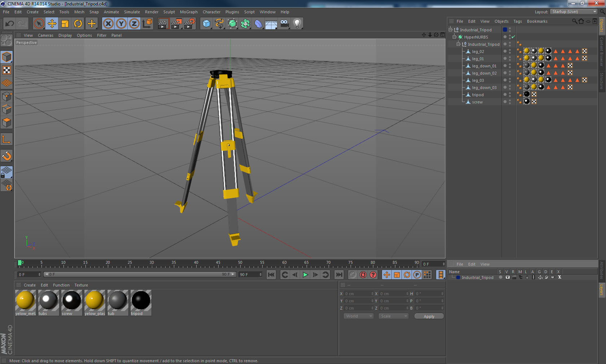The height and width of the screenshot is (364, 606).
Task: Render the active view
Action: point(163,24)
